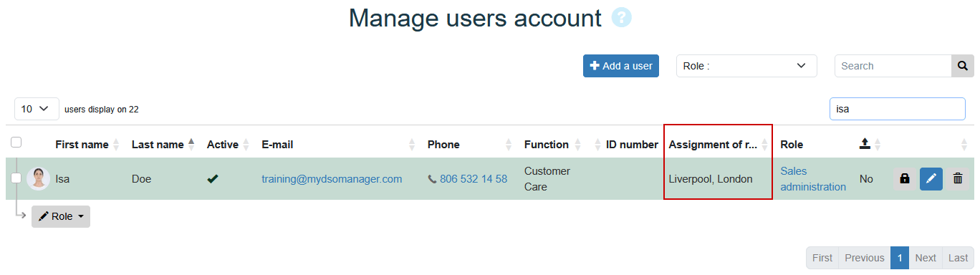Viewport: 980px width, 275px height.
Task: Click the table filter field containing 'isa'
Action: (x=898, y=109)
